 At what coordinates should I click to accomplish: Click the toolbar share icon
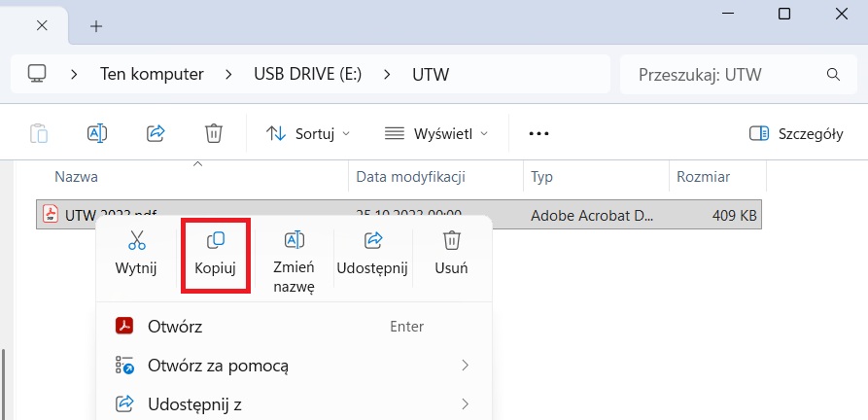click(156, 133)
